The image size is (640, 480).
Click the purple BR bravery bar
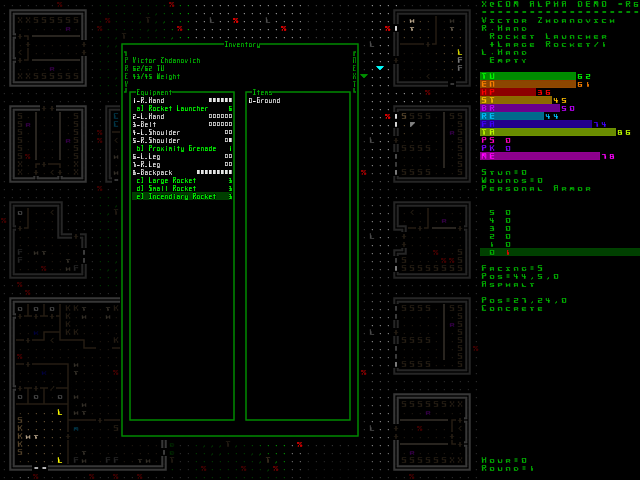520,108
